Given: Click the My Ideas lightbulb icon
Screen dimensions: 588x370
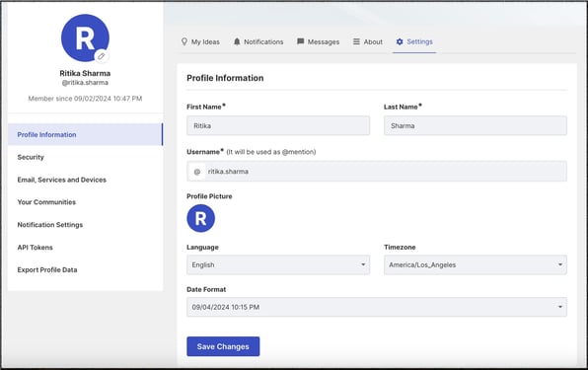Looking at the screenshot, I should point(184,41).
